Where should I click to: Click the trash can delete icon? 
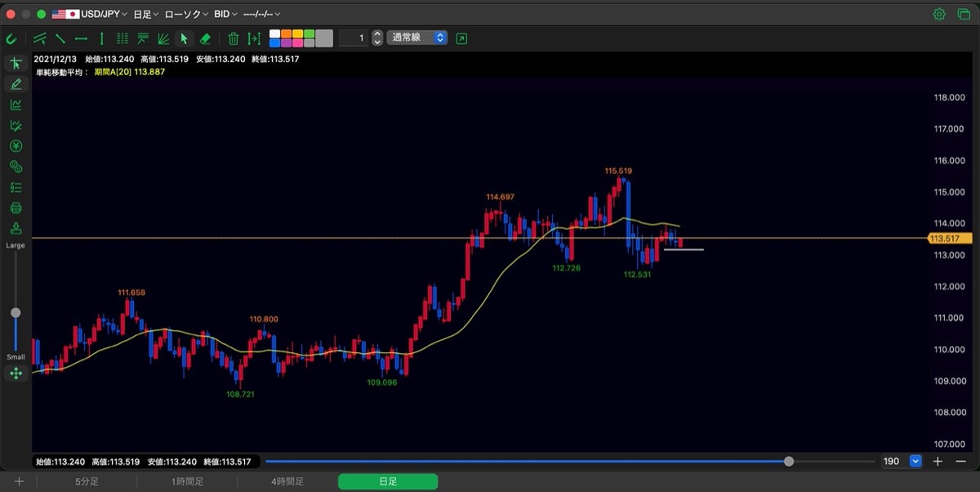click(234, 38)
